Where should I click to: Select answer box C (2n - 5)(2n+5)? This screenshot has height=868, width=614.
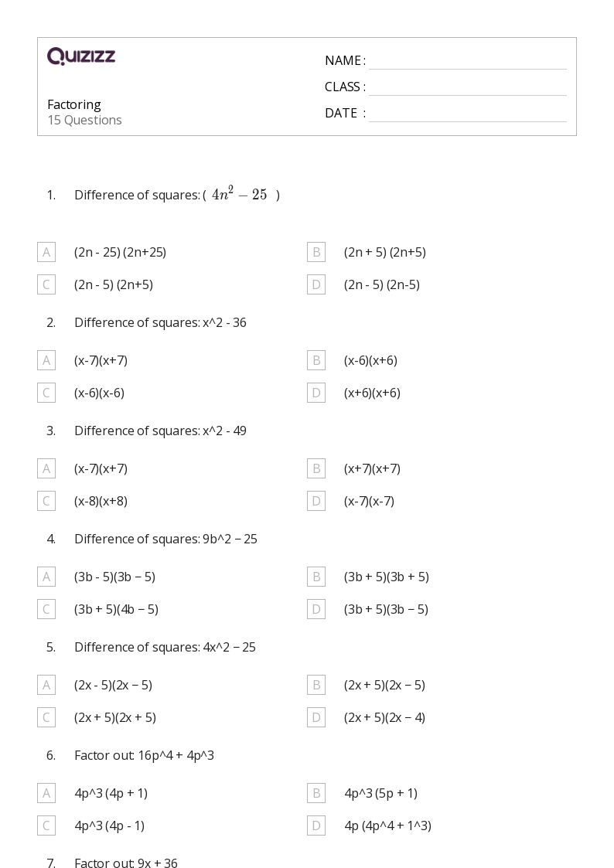[46, 284]
